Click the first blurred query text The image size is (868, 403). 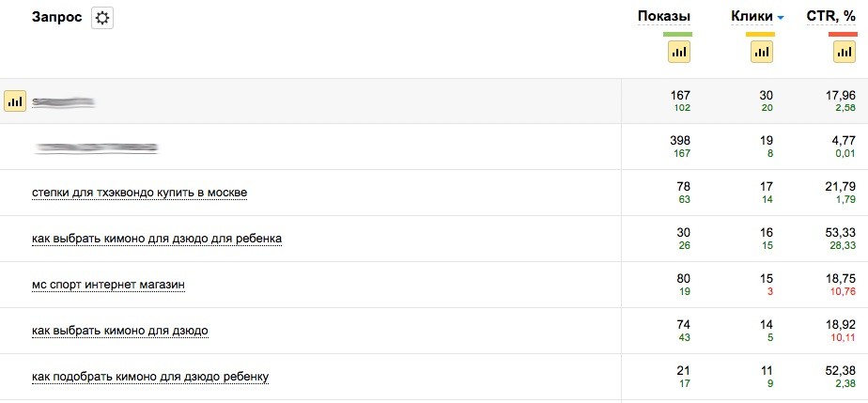point(64,101)
